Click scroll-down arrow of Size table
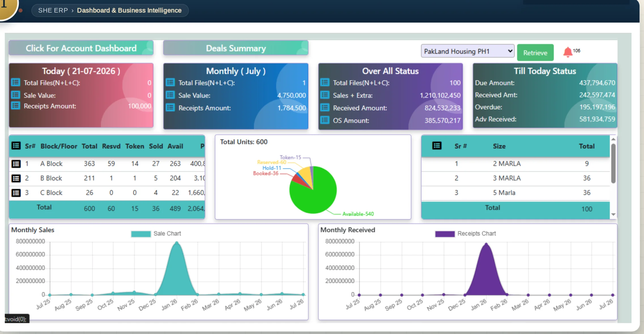The height and width of the screenshot is (334, 644). 613,214
